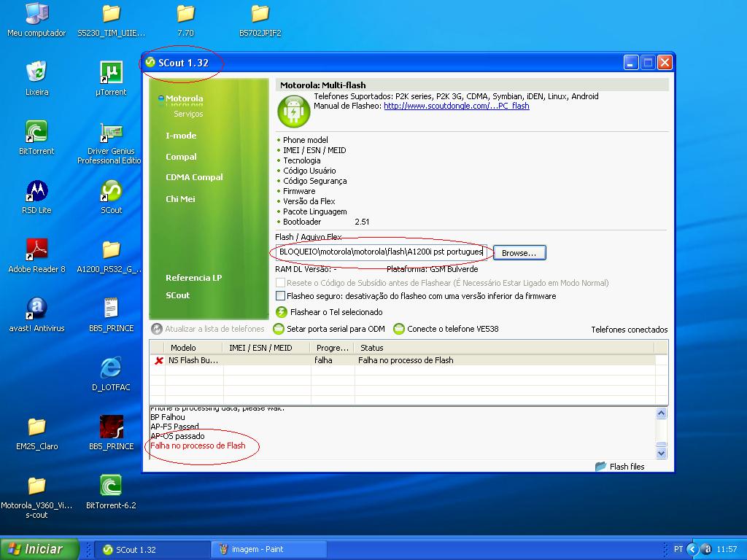Show hidden tray icons with the arrow
Screen dimensions: 747x560
click(692, 549)
